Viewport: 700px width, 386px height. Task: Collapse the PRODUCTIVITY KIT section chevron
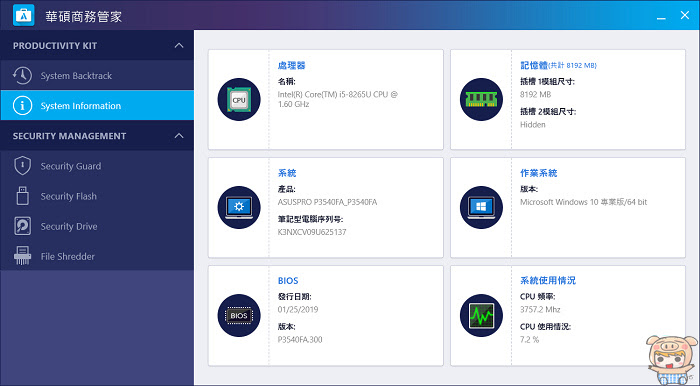[x=179, y=46]
